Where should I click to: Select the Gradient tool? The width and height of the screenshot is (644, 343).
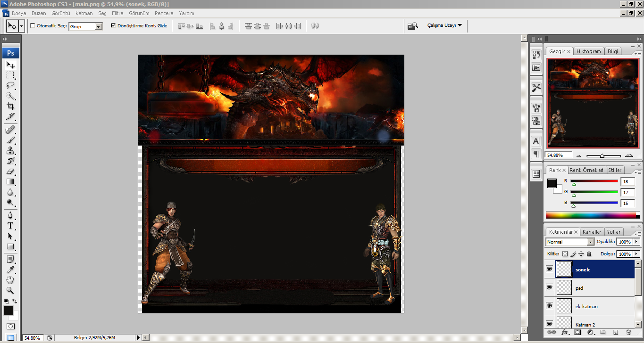(x=10, y=182)
